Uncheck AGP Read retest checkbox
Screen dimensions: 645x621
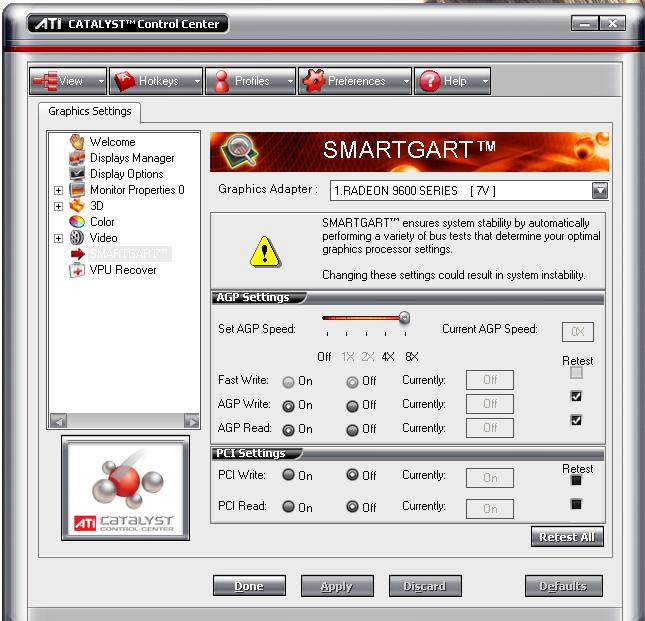click(x=576, y=420)
